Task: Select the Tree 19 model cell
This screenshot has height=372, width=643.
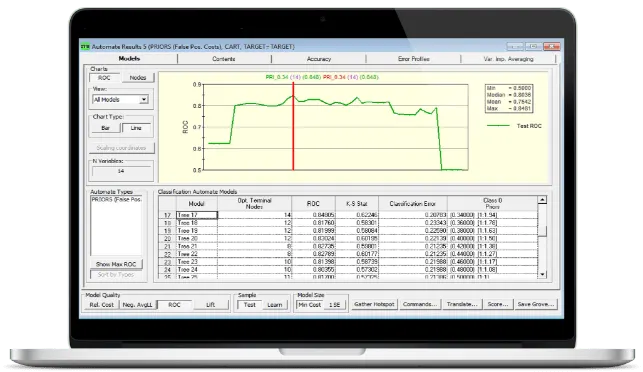Action: point(197,231)
